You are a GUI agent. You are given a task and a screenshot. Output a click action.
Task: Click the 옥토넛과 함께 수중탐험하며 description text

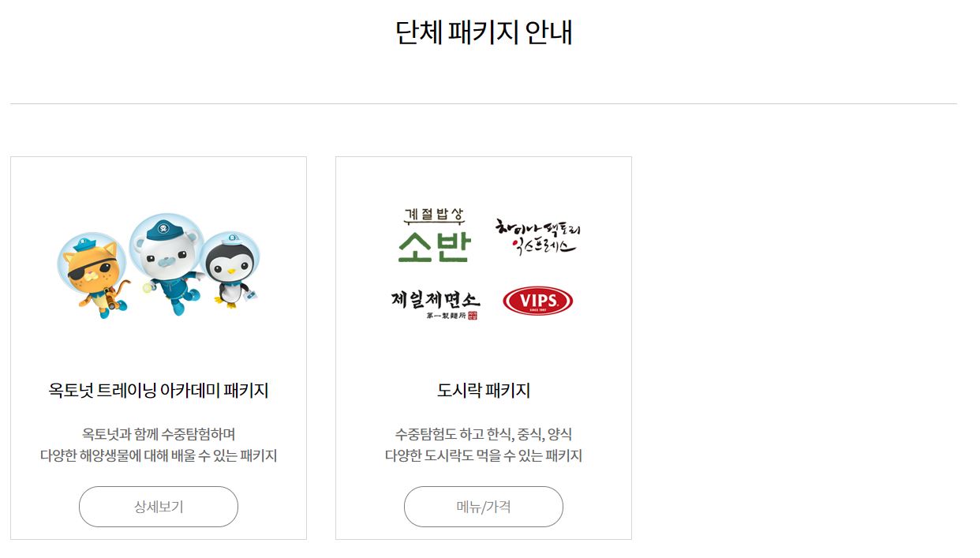click(x=159, y=434)
